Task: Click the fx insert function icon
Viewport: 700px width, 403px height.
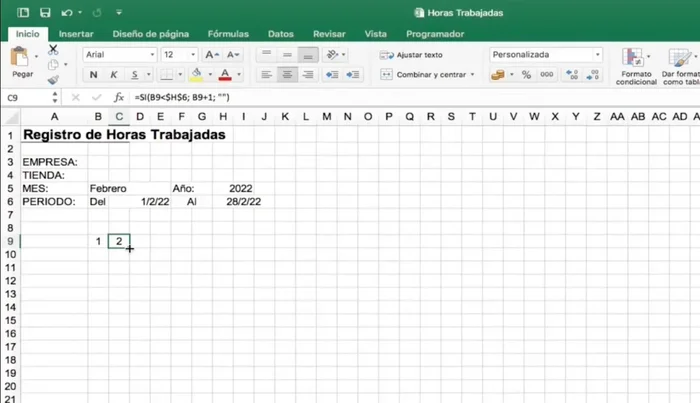Action: (119, 97)
